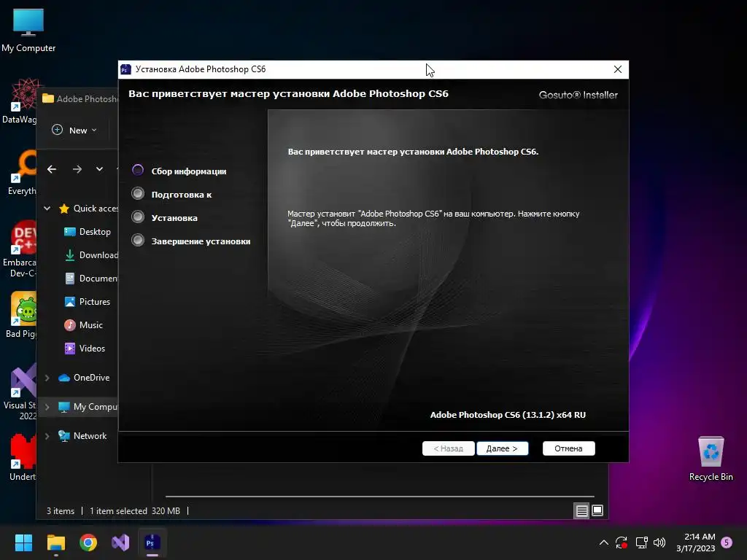
Task: Select Network in File Explorer sidebar
Action: 82,436
